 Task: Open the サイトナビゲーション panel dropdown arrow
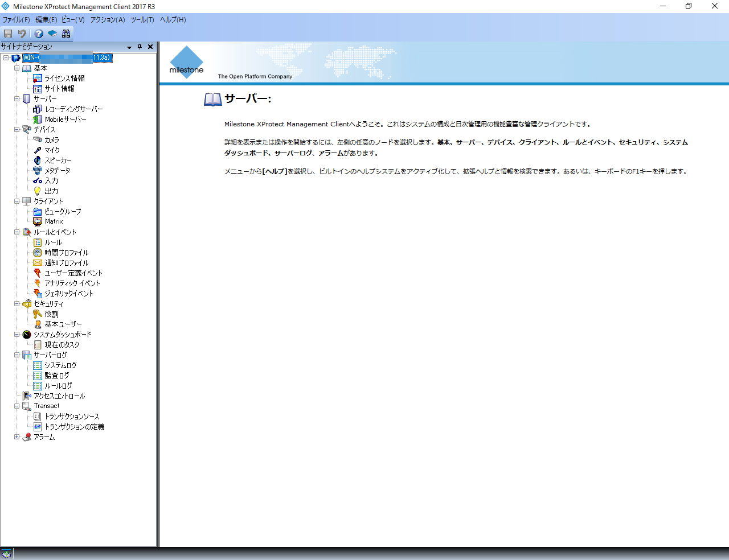point(129,47)
